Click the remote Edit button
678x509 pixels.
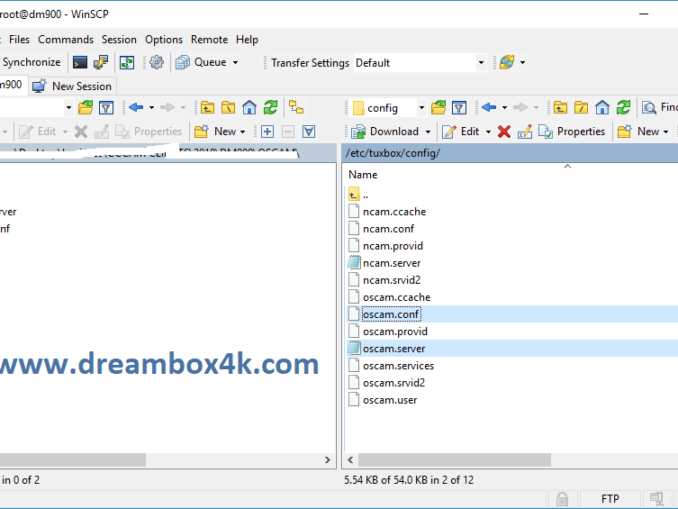click(461, 131)
